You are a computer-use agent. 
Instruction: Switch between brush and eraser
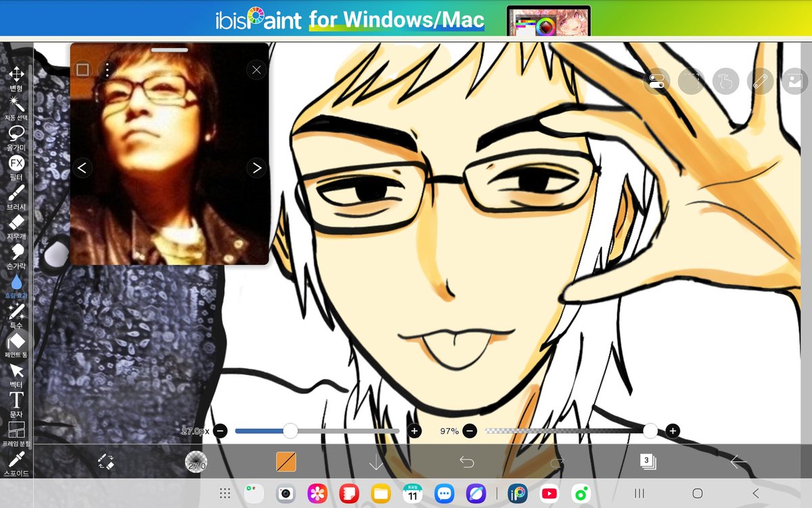[x=106, y=462]
